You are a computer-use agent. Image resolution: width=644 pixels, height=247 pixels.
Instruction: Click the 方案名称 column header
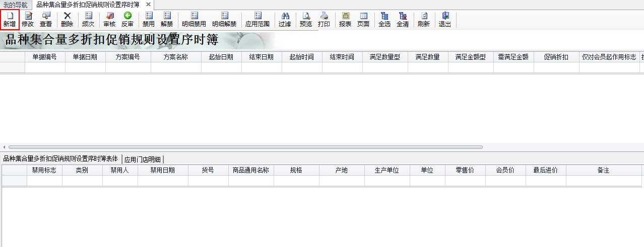[x=176, y=57]
